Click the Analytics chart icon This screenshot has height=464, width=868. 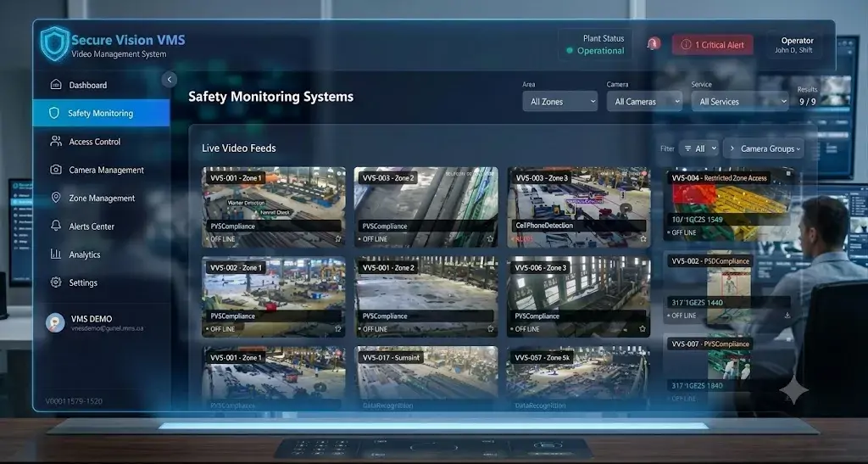[x=56, y=254]
